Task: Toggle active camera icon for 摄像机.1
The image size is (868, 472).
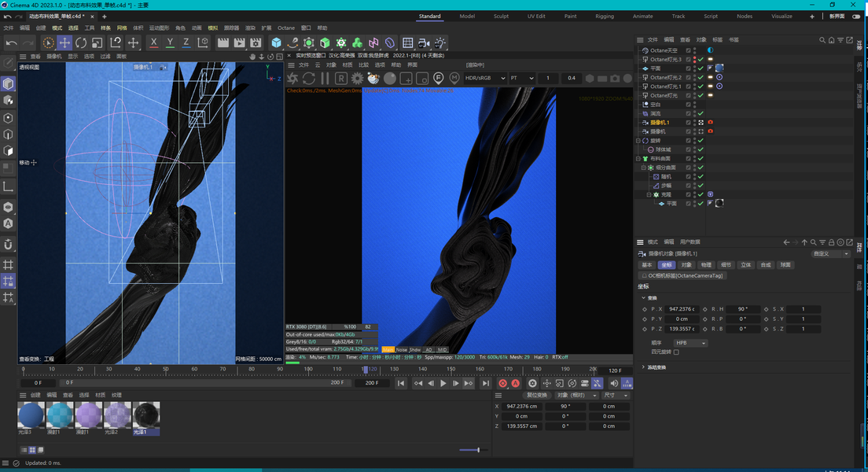Action: [x=701, y=123]
